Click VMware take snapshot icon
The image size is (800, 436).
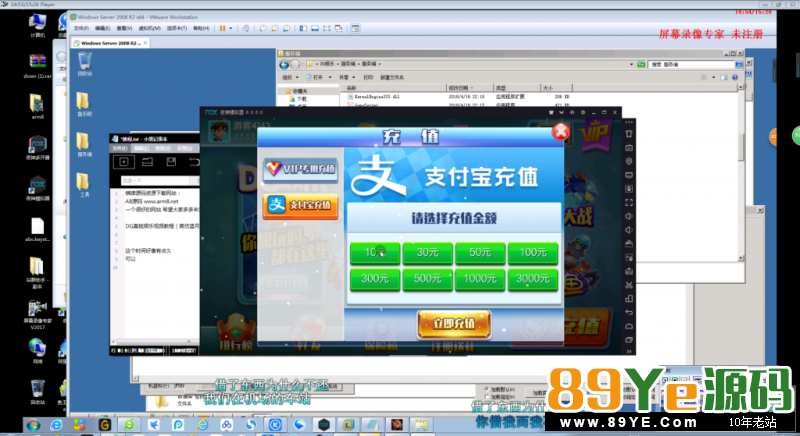coord(263,29)
